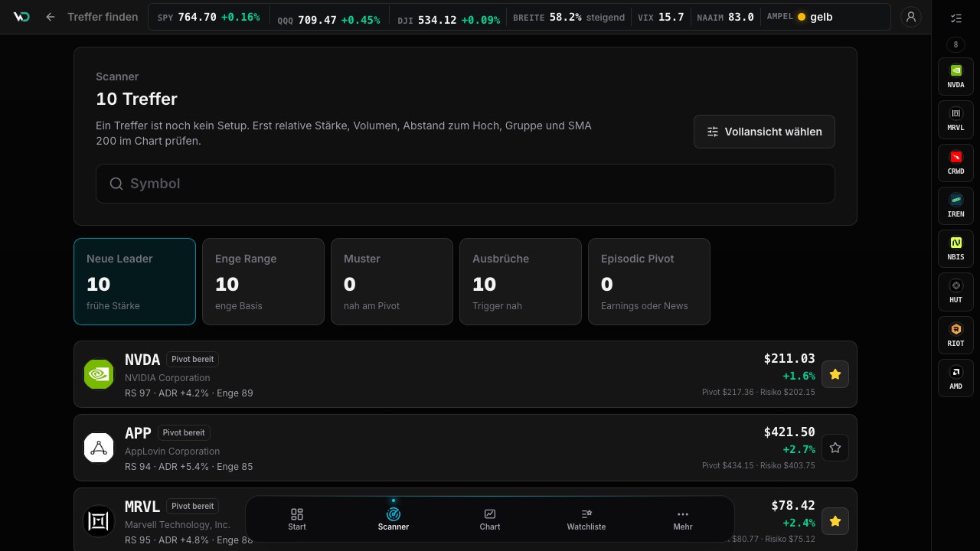Click the SPY quote in the ticker bar

tap(208, 17)
